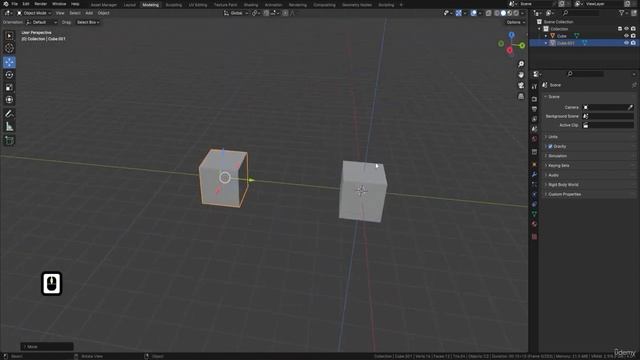Open Output properties tab

(x=534, y=109)
